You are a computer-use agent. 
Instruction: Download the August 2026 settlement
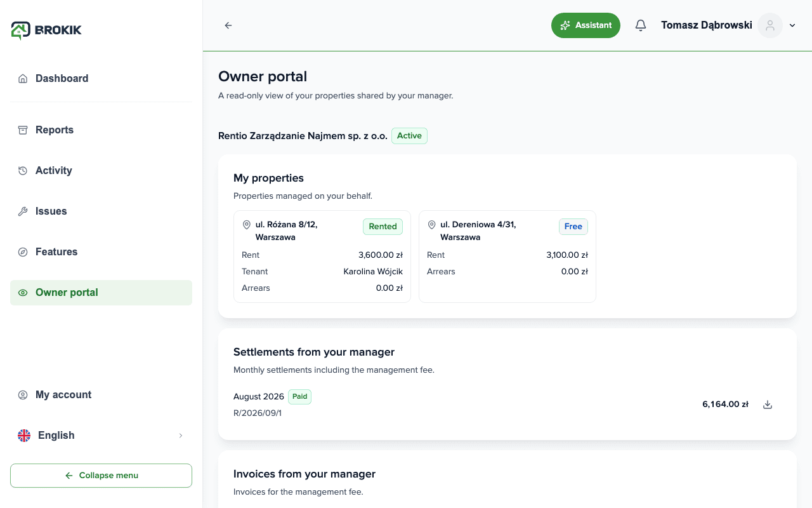point(768,404)
